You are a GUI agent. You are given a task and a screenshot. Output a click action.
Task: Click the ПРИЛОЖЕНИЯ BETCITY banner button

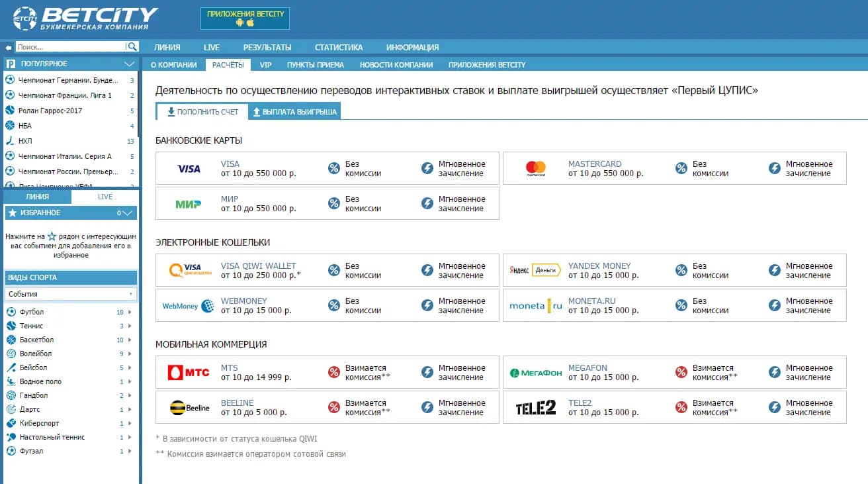click(245, 18)
